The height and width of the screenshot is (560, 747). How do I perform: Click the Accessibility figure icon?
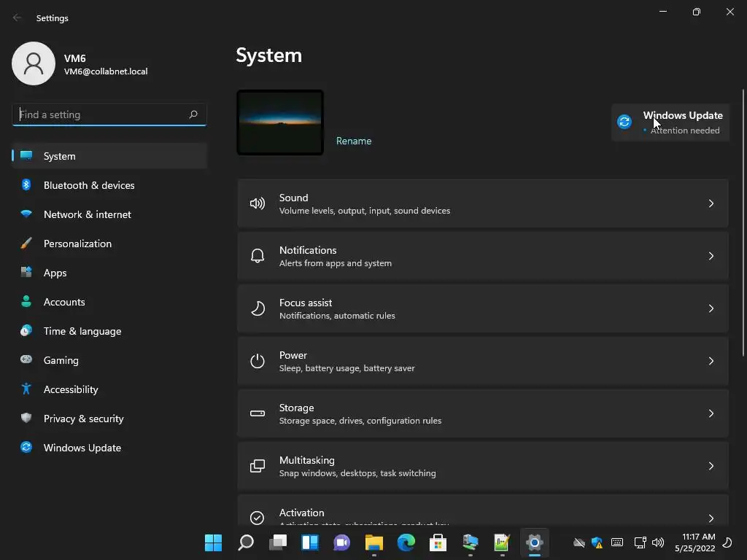(26, 389)
